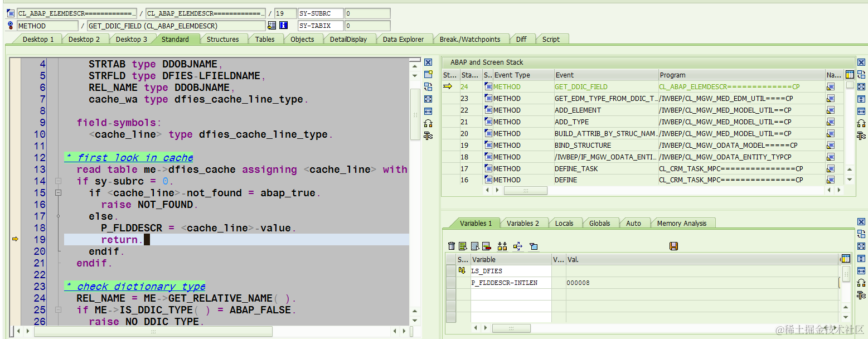Open tool settings icon beside source code editor

[428, 135]
